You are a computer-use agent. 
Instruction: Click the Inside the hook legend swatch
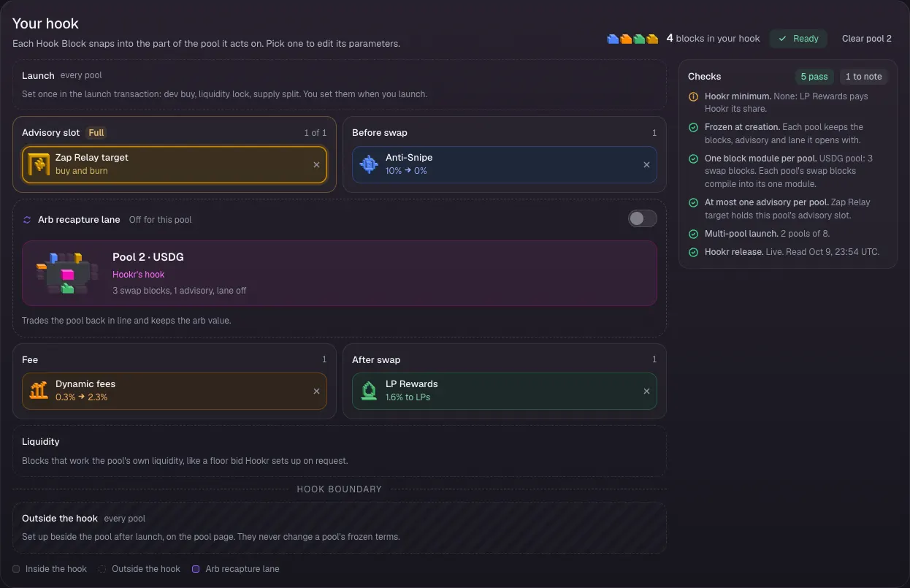pyautogui.click(x=16, y=569)
